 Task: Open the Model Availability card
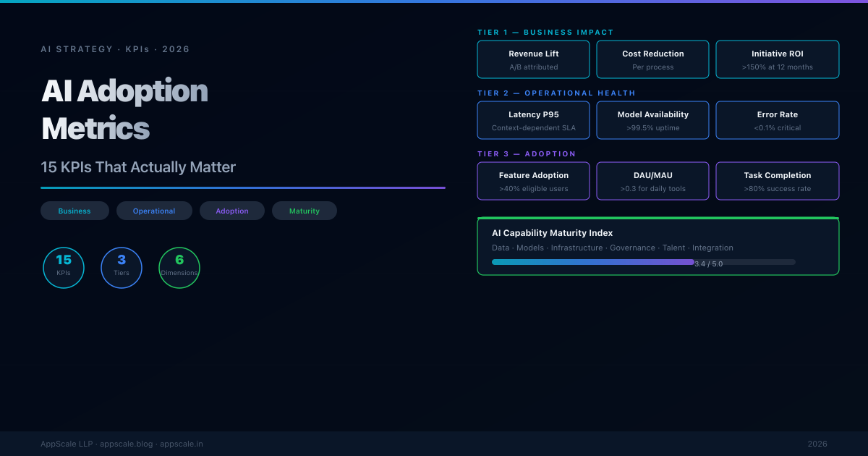653,120
